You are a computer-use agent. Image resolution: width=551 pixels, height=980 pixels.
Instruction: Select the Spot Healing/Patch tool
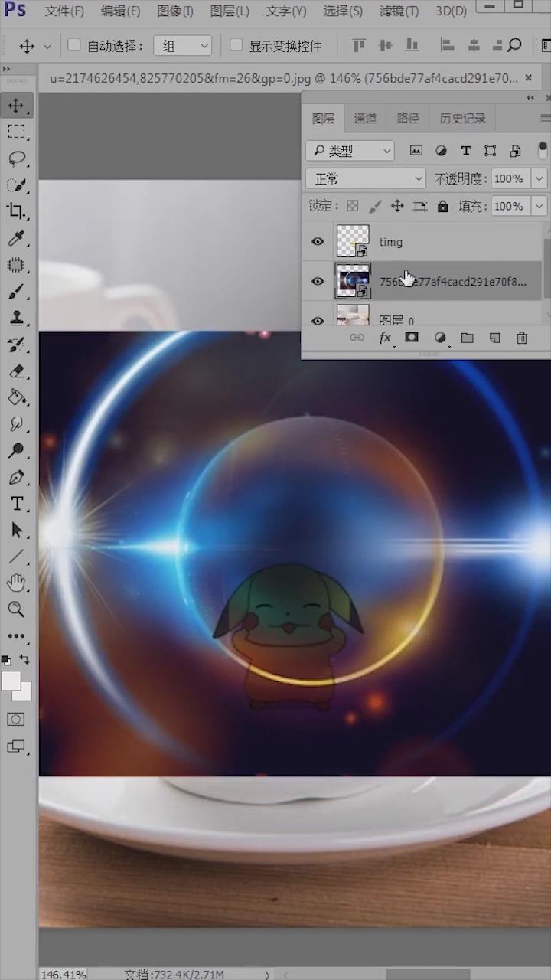[16, 266]
